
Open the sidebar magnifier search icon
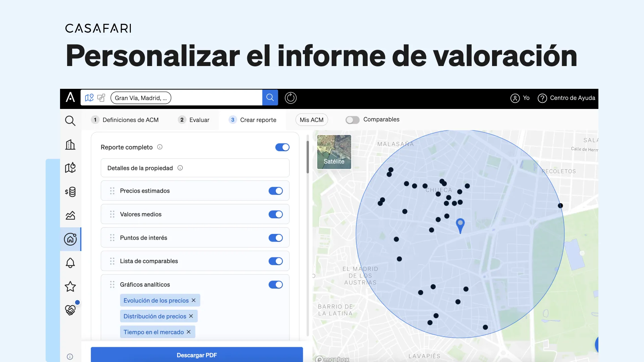click(70, 121)
